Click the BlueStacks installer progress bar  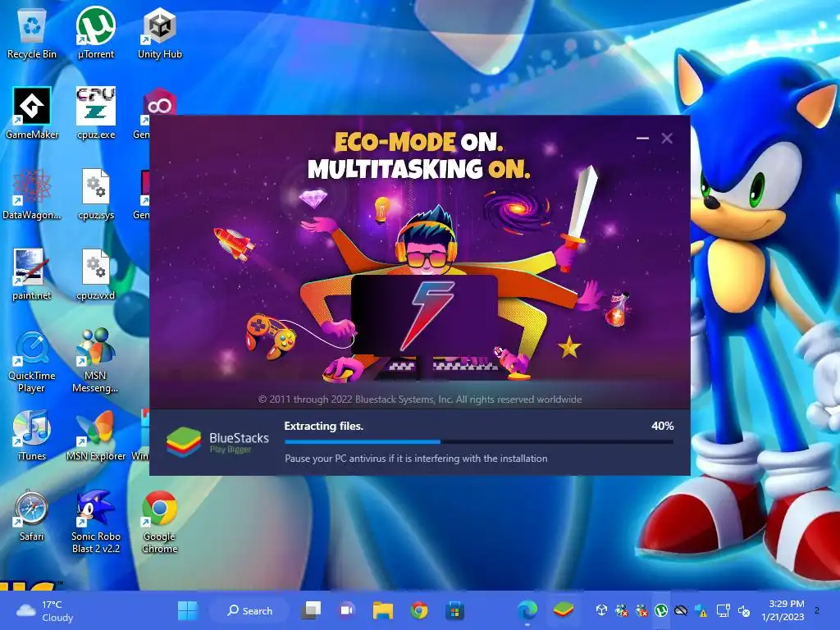pyautogui.click(x=479, y=442)
